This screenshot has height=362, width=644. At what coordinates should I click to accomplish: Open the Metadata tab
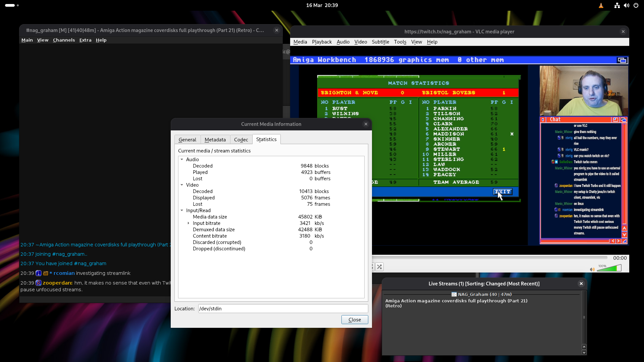[x=215, y=140]
